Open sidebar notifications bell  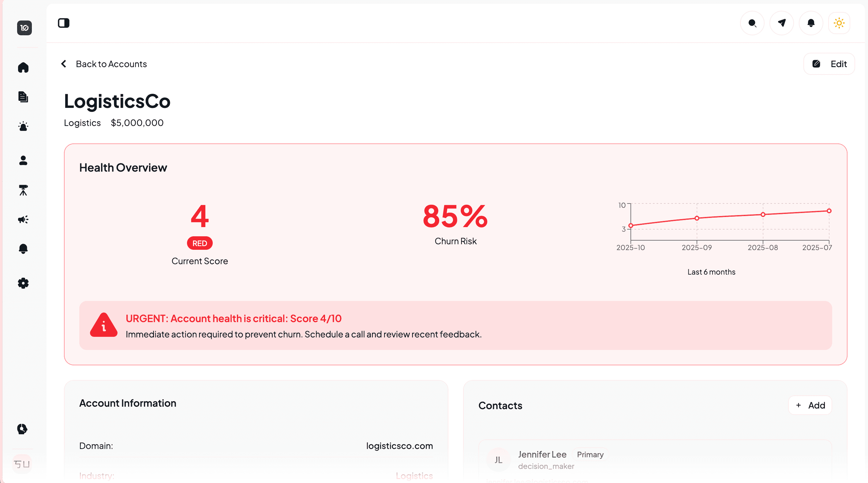point(23,249)
